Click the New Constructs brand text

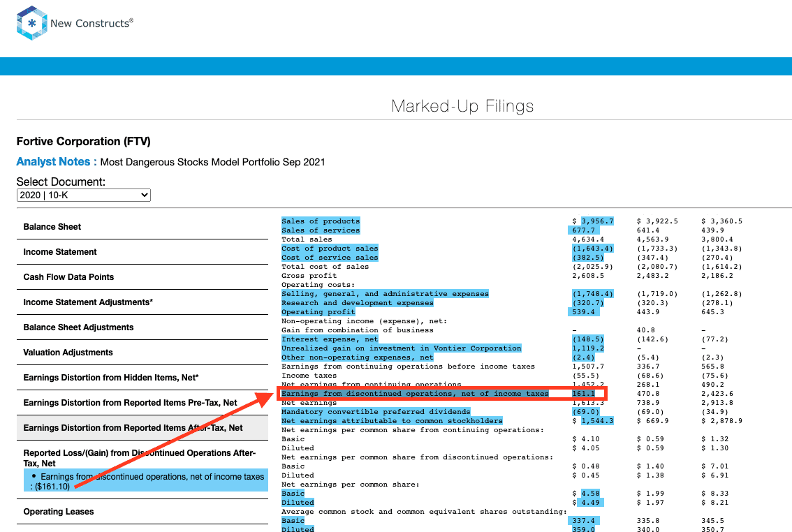coord(91,23)
